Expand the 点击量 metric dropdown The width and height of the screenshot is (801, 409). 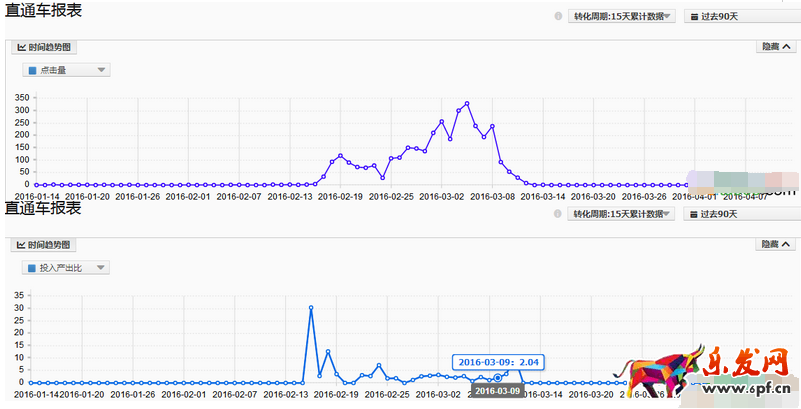click(x=101, y=70)
